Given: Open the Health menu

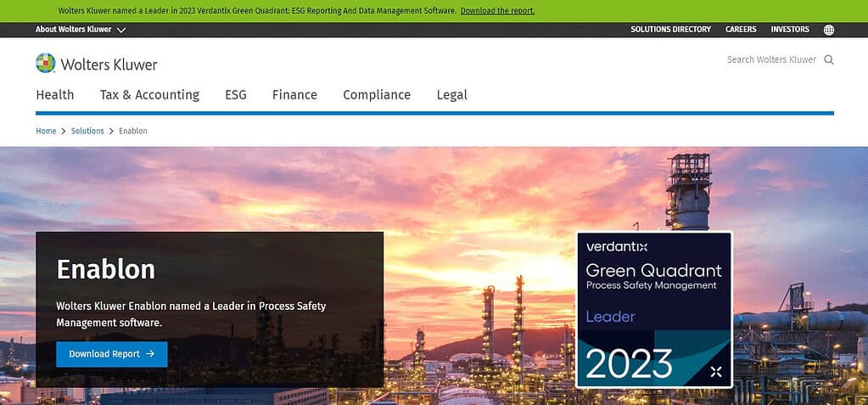Looking at the screenshot, I should [55, 95].
